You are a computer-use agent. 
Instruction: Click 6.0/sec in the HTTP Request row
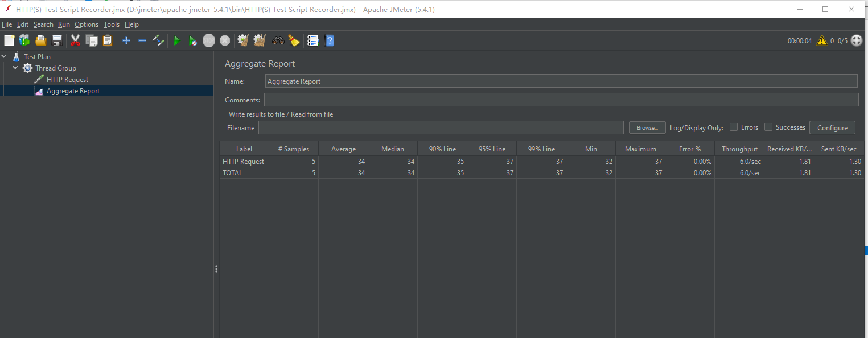tap(750, 162)
